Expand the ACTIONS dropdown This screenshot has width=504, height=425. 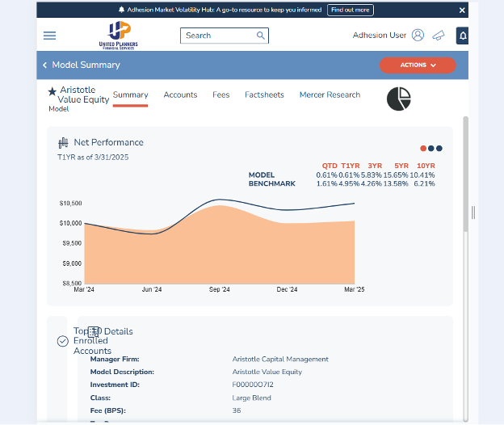coord(418,65)
